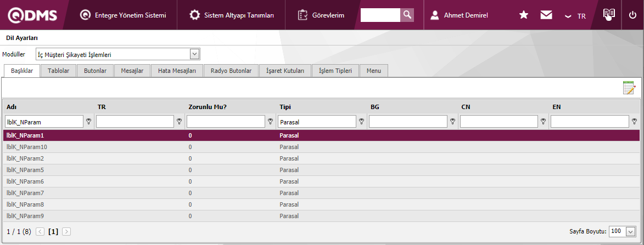
Task: Open the TR language selector
Action: coord(576,16)
